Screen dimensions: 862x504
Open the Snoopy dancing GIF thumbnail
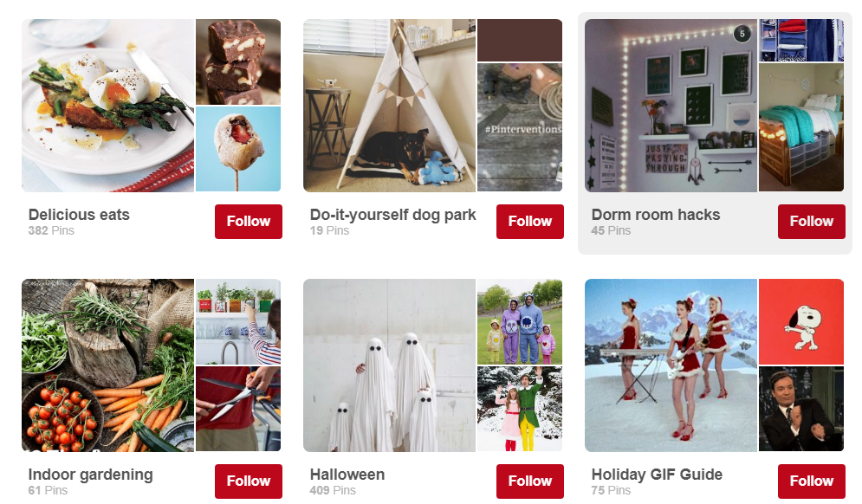tap(801, 321)
